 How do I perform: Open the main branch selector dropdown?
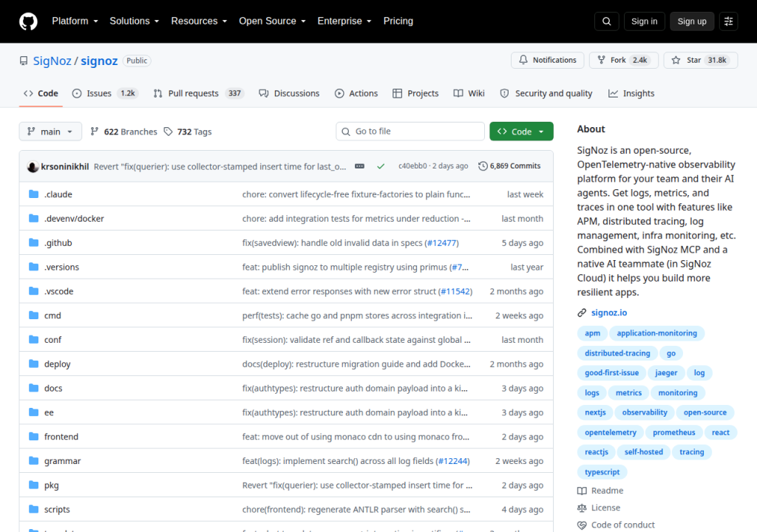tap(50, 132)
